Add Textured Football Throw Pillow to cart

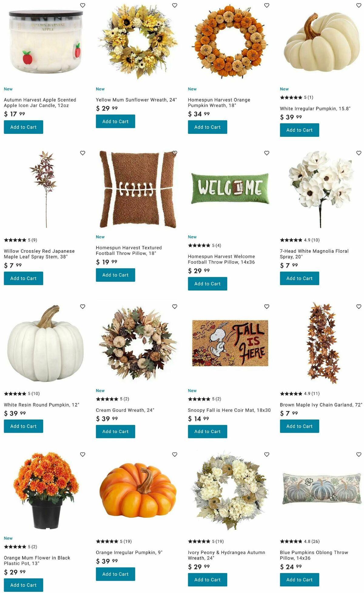click(x=115, y=275)
